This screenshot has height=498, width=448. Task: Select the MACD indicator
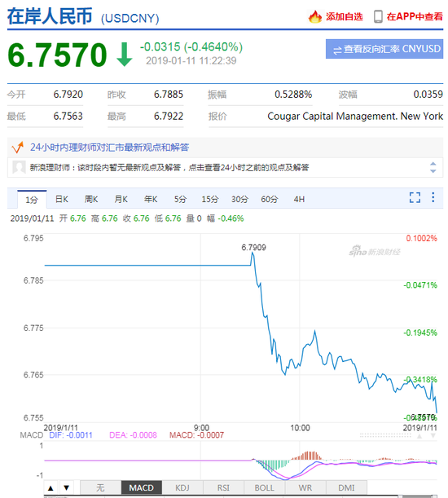pyautogui.click(x=141, y=488)
